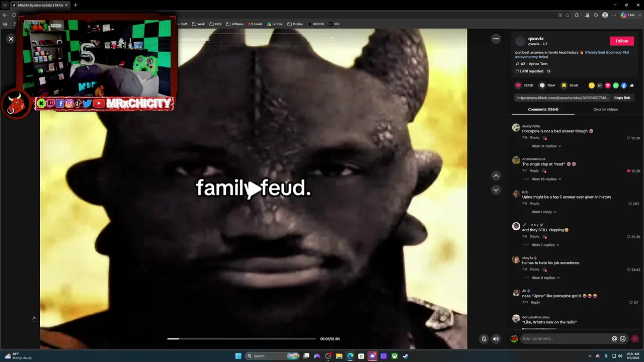
Task: Open the three-dot more options menu
Action: click(496, 39)
